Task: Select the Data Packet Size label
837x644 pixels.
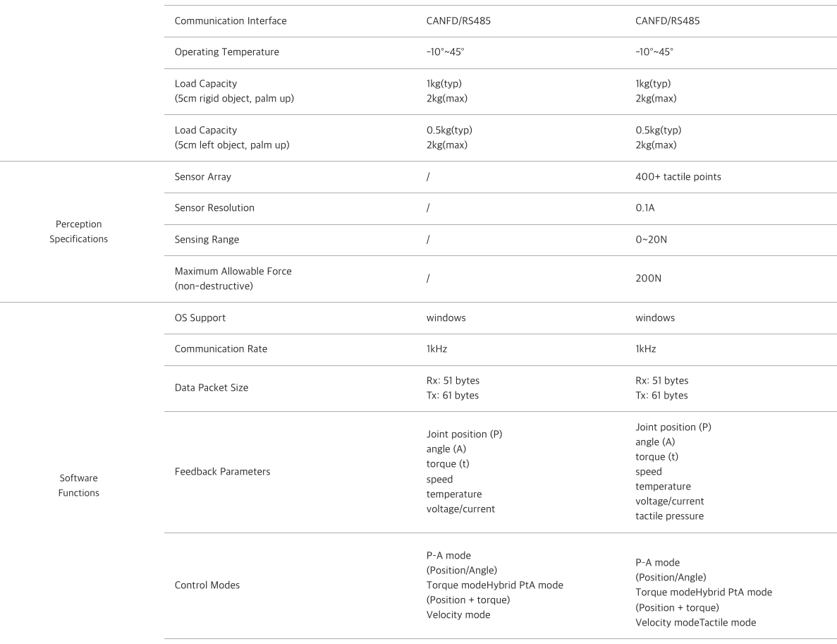Action: click(212, 388)
